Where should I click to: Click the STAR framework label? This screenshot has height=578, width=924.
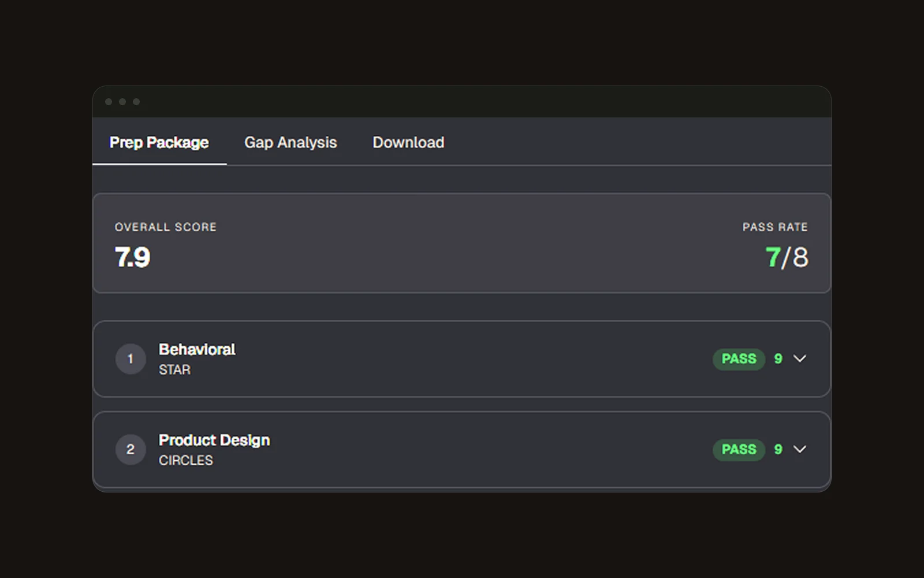coord(174,370)
